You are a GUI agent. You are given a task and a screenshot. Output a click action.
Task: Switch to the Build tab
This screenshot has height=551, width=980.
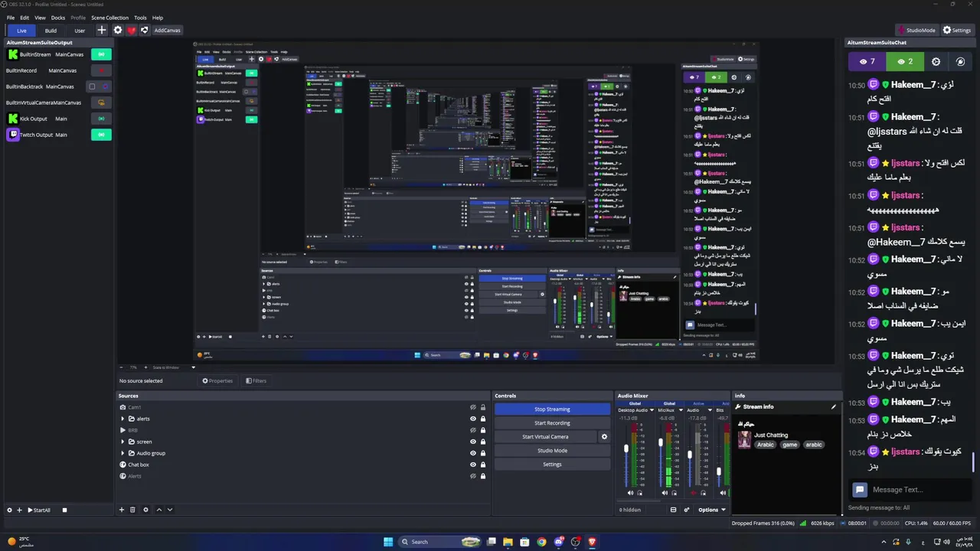[x=51, y=31]
